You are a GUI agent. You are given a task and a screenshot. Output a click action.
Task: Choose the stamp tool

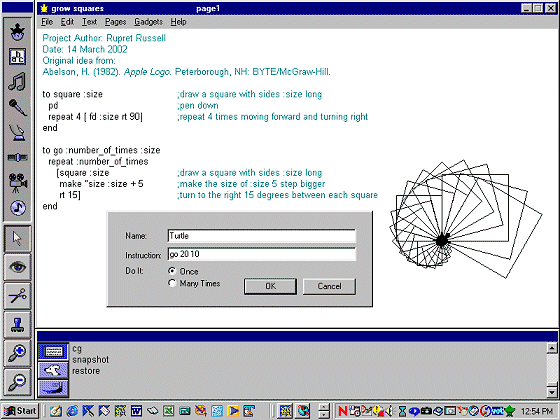(x=17, y=325)
